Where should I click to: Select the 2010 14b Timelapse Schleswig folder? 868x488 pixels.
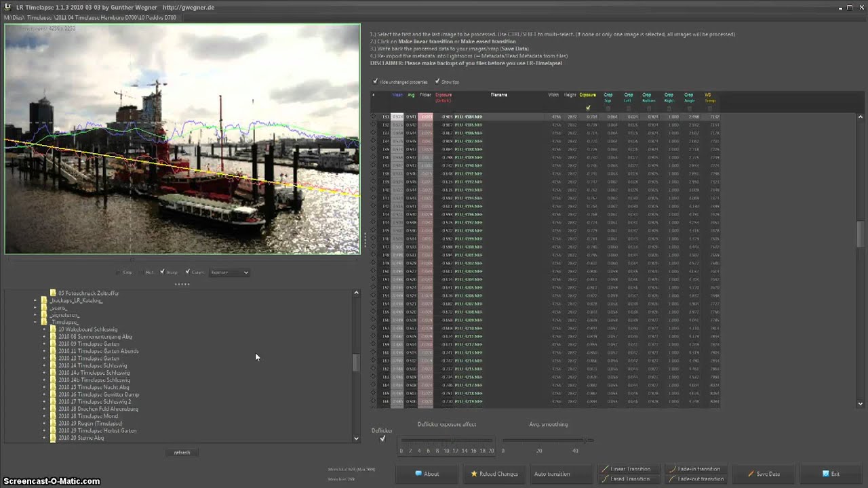click(x=94, y=380)
